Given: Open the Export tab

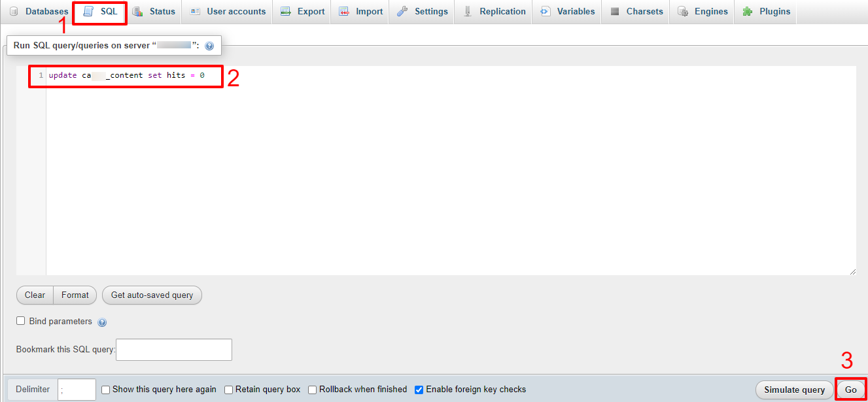Looking at the screenshot, I should click(x=302, y=12).
